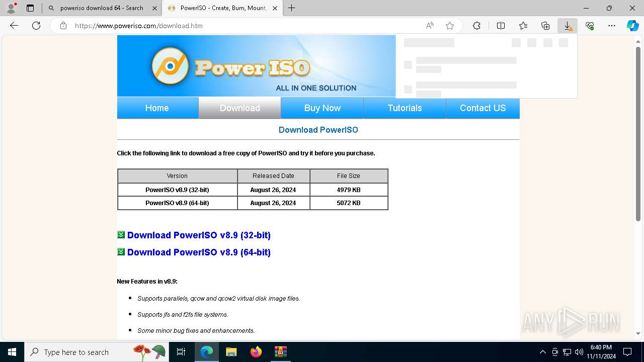Open the Buy Now menu item

323,108
